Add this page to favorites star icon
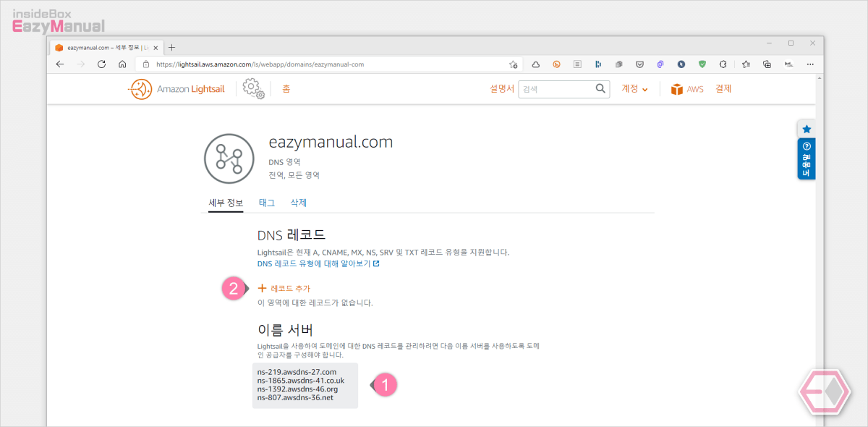 click(513, 64)
